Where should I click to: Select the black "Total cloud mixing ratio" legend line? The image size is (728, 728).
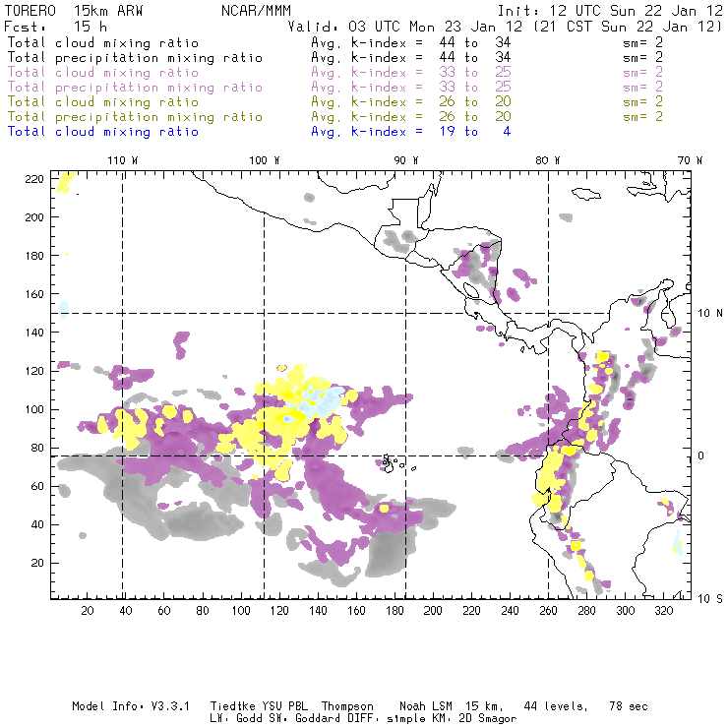(x=103, y=42)
